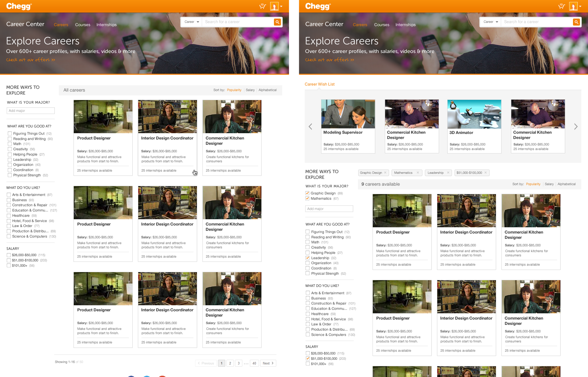Uncheck Leadership on the right page
The height and width of the screenshot is (377, 588).
[308, 258]
